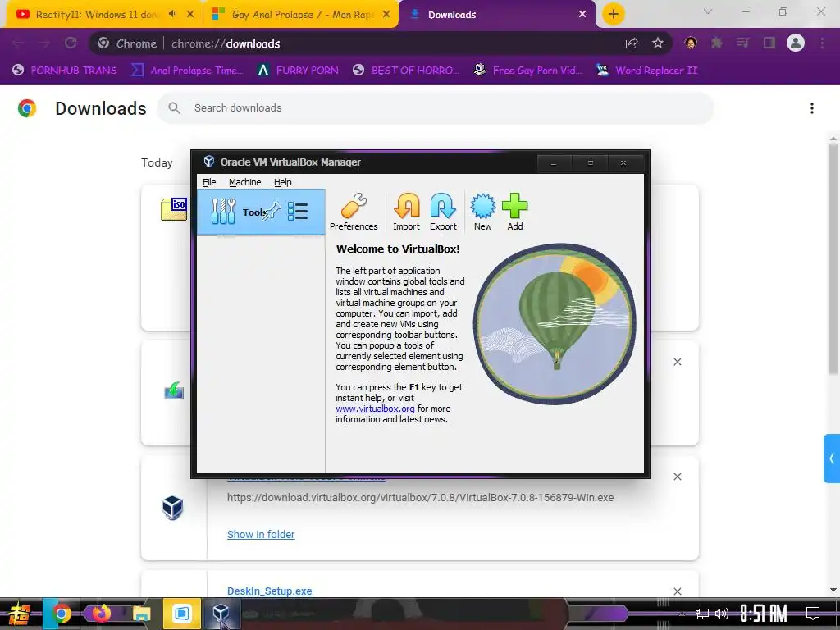Open Chrome's tab search chevron

pyautogui.click(x=708, y=11)
